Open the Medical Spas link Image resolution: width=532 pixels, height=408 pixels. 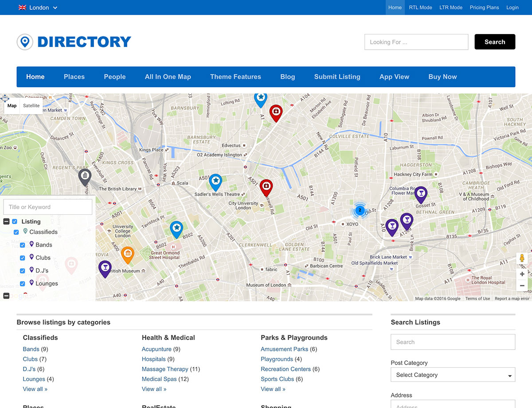coord(159,379)
